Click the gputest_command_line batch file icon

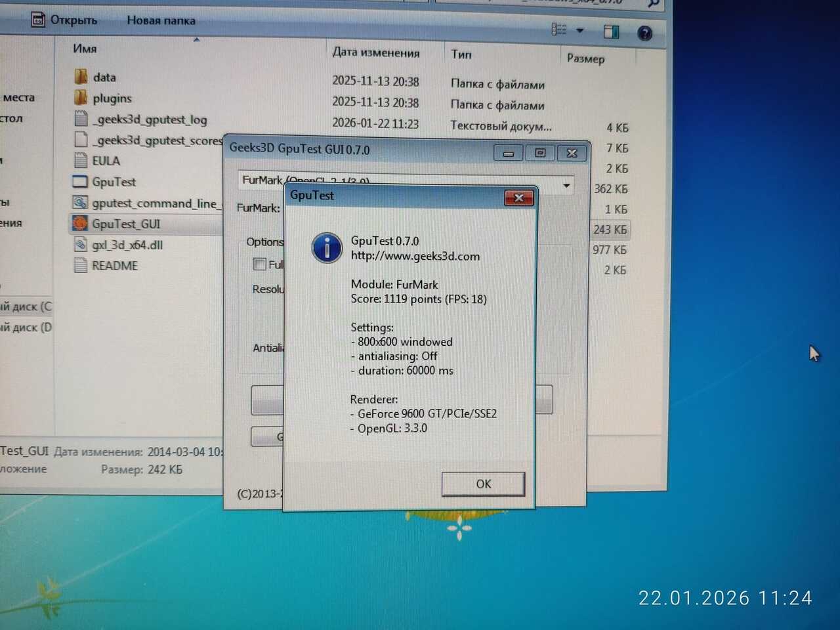80,203
